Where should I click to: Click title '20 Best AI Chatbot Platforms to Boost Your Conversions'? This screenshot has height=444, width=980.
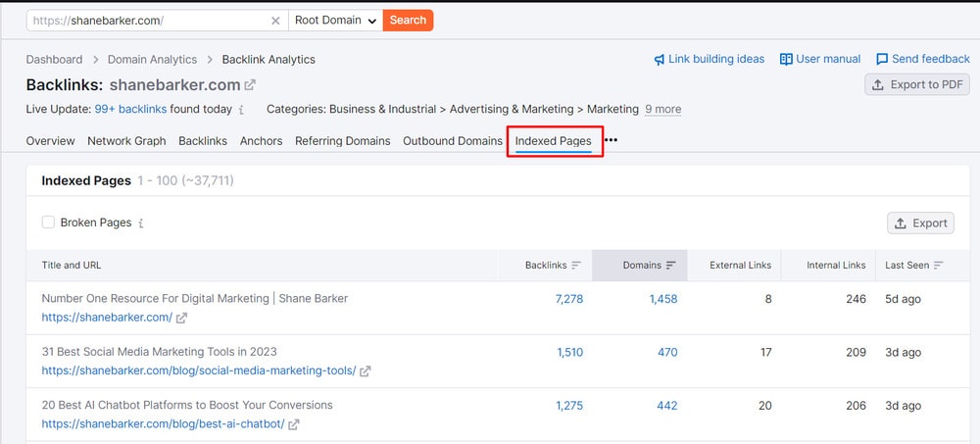point(187,405)
